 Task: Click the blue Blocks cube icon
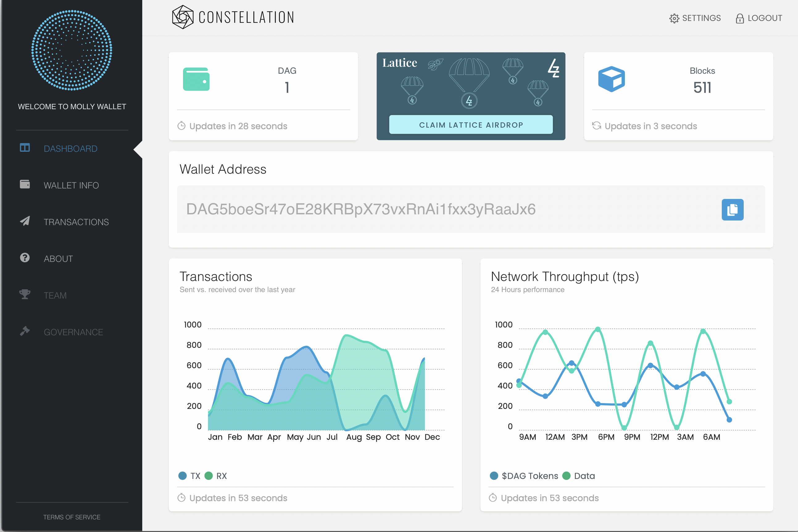coord(611,79)
